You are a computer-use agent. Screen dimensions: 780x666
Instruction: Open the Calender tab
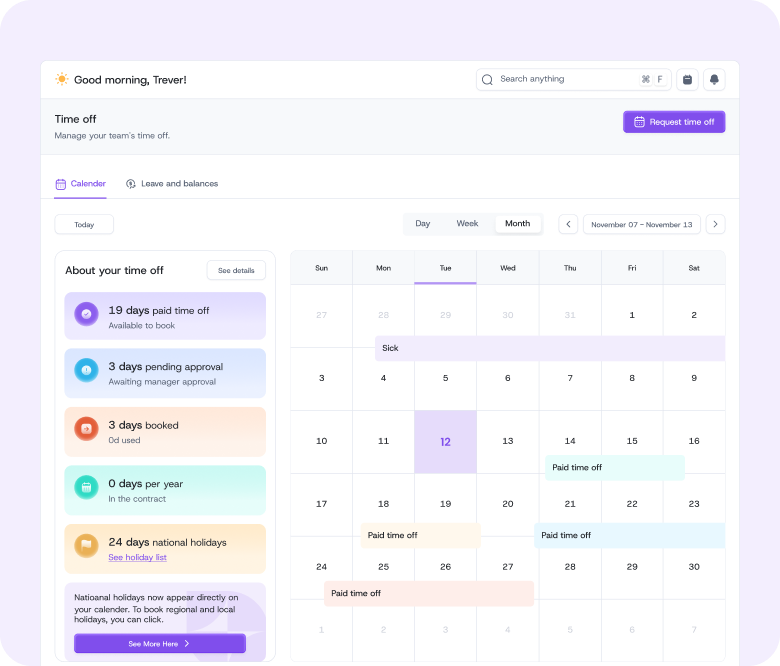tap(80, 184)
